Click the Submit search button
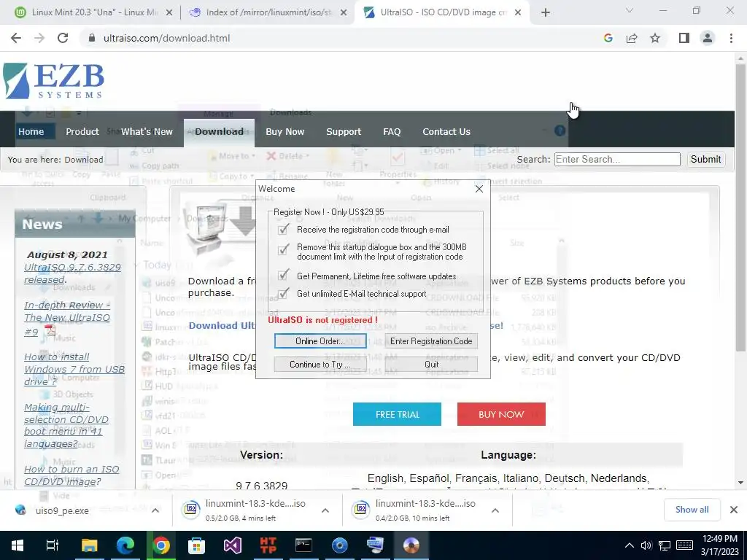Image resolution: width=747 pixels, height=560 pixels. pos(705,159)
